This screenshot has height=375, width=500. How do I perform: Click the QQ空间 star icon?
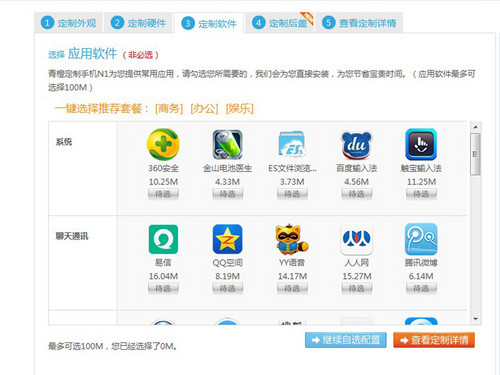[x=227, y=239]
